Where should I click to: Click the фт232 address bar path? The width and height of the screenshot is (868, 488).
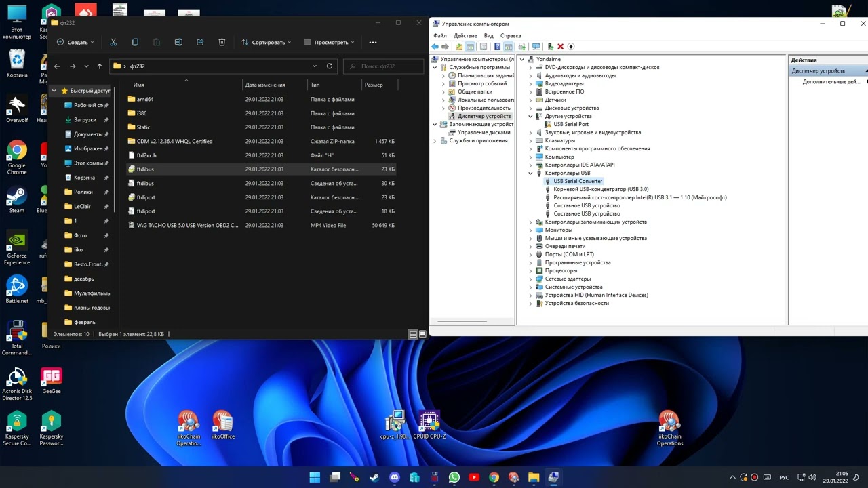pyautogui.click(x=137, y=66)
